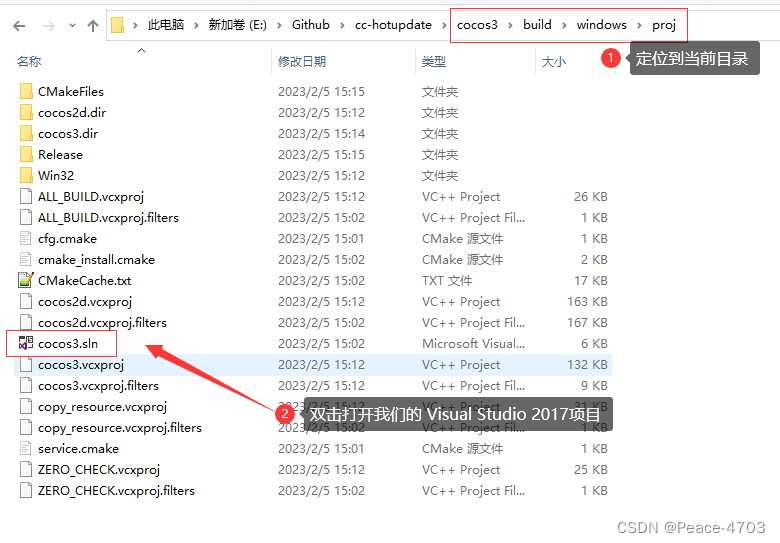
Task: Click service.cmake file icon
Action: tap(26, 449)
